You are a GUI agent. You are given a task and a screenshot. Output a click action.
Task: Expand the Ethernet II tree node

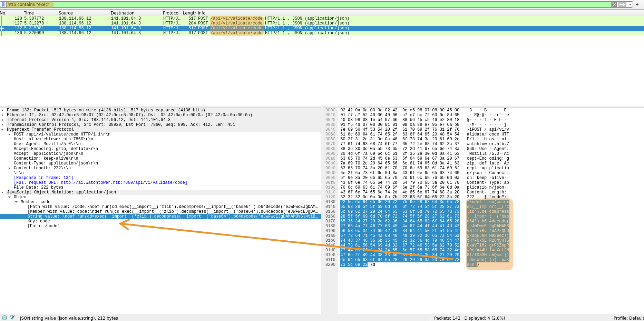[3, 115]
